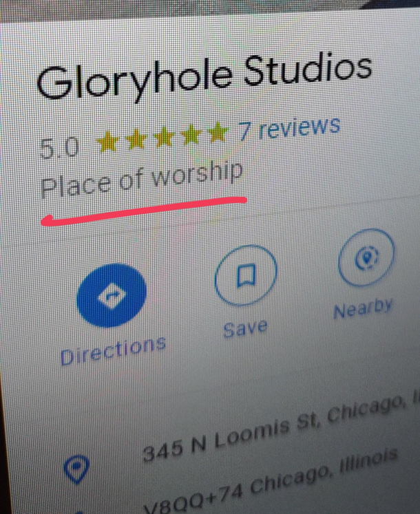Open the 7 reviews link
Image resolution: width=420 pixels, height=514 pixels.
288,128
